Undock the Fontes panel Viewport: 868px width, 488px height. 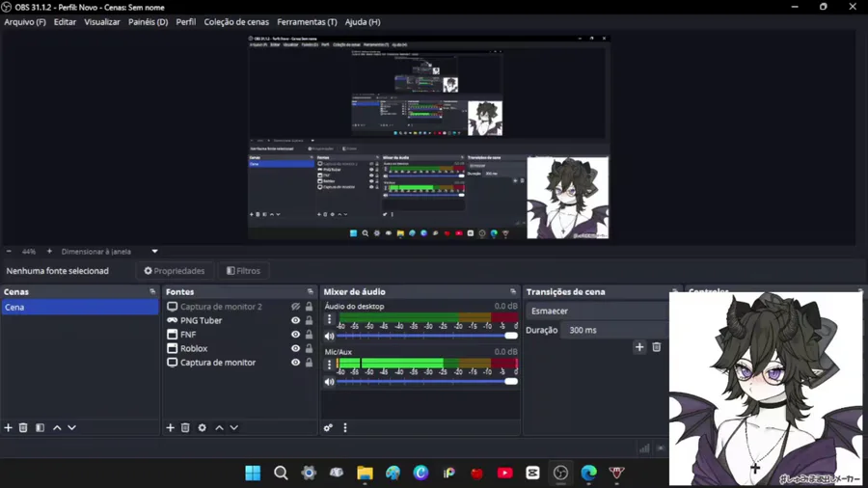click(x=310, y=291)
